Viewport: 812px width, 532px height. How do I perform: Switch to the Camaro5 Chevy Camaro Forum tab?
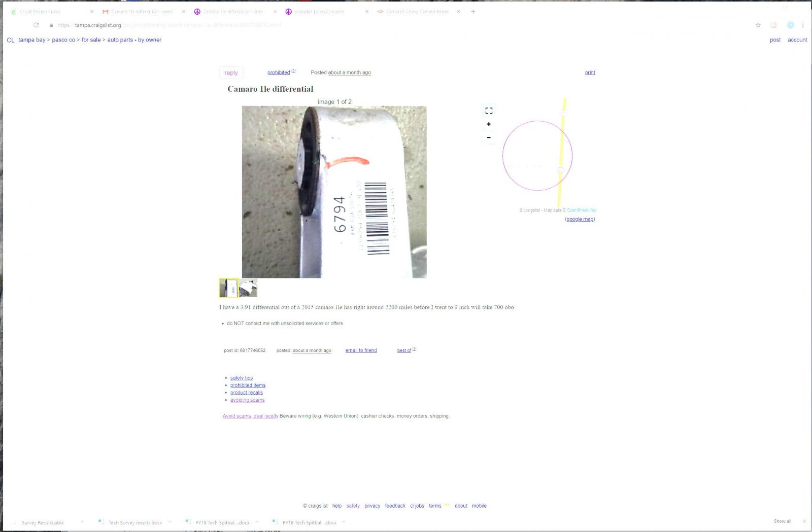click(x=417, y=12)
